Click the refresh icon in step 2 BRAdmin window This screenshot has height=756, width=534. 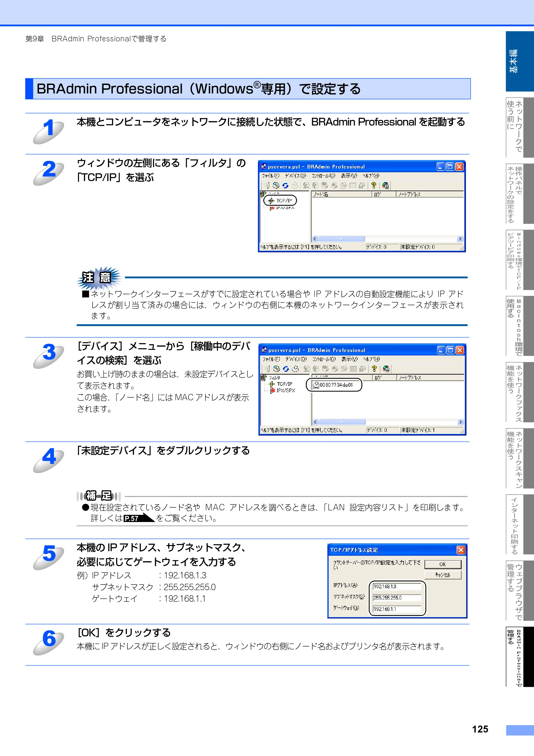click(x=285, y=186)
